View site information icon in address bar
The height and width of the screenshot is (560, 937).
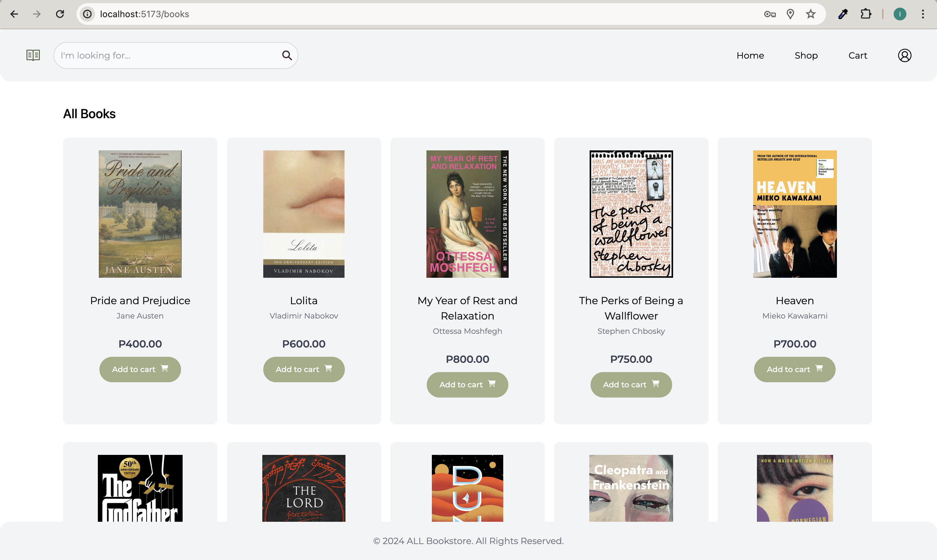pyautogui.click(x=87, y=14)
